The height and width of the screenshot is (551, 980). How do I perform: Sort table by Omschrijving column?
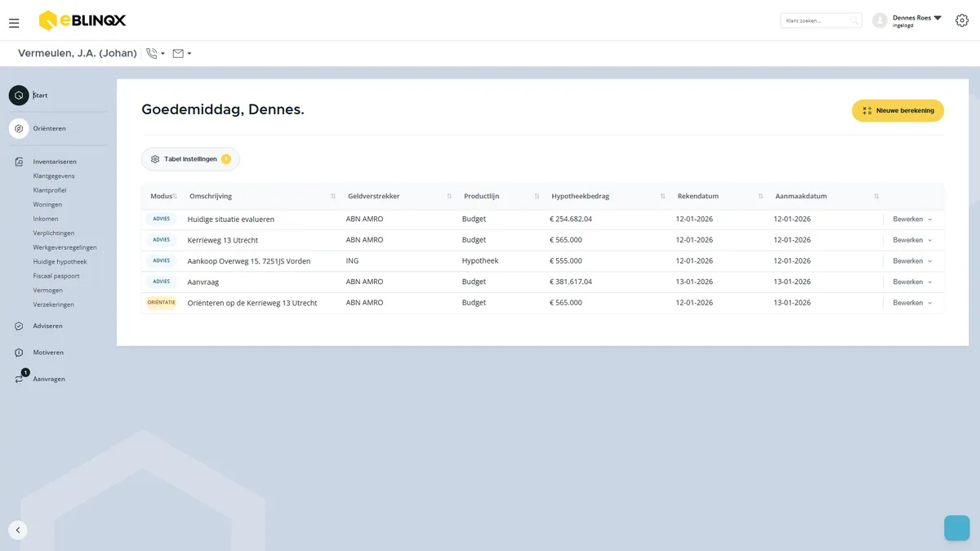click(333, 197)
